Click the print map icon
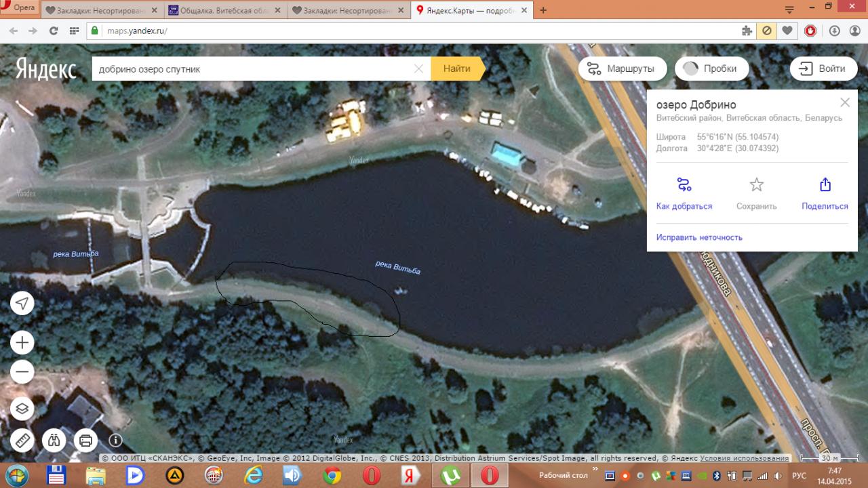 (85, 441)
